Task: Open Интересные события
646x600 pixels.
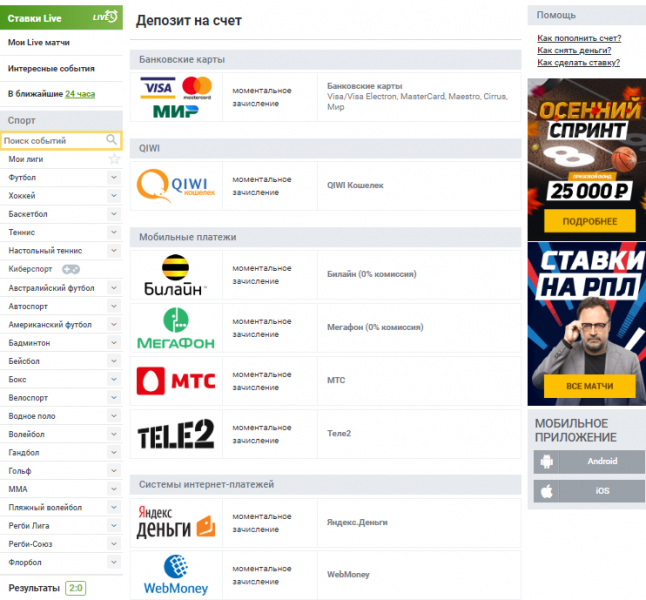Action: click(51, 68)
